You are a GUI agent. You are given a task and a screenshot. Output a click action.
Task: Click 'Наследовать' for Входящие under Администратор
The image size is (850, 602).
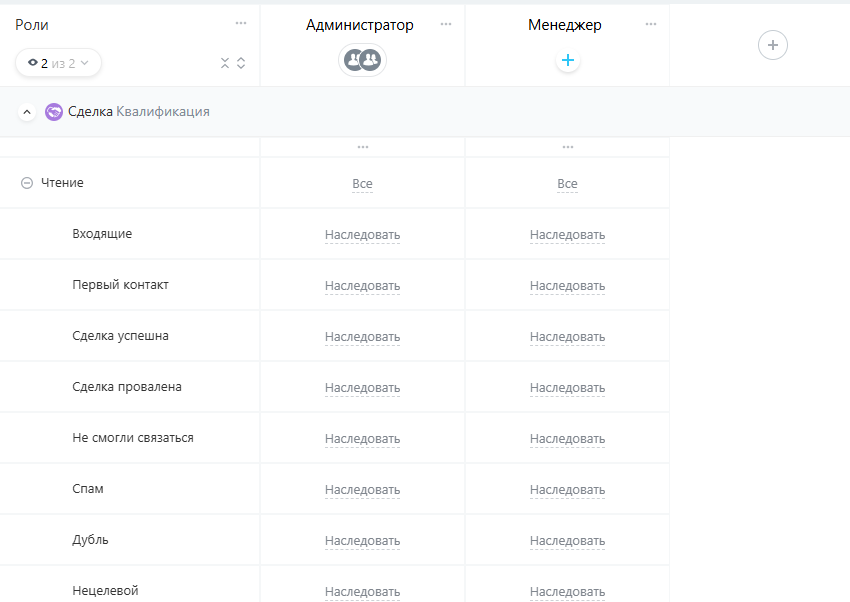tap(362, 235)
